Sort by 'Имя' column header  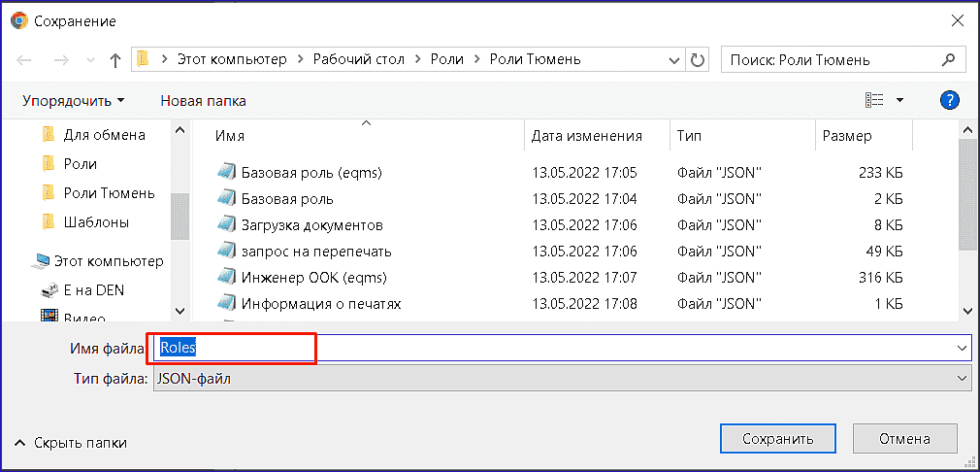coord(230,136)
